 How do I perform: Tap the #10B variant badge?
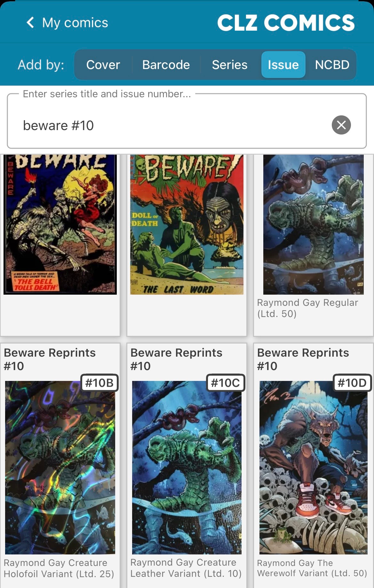tap(99, 383)
